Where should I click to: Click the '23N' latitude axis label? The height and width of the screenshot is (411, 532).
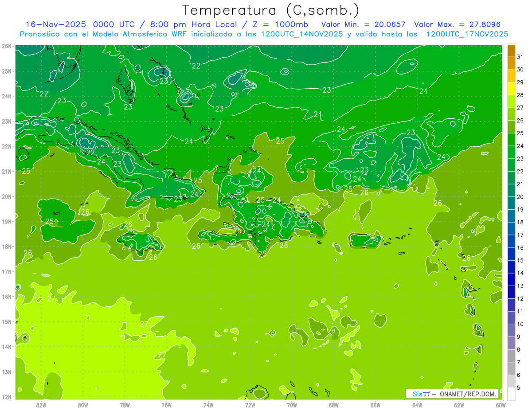6,121
